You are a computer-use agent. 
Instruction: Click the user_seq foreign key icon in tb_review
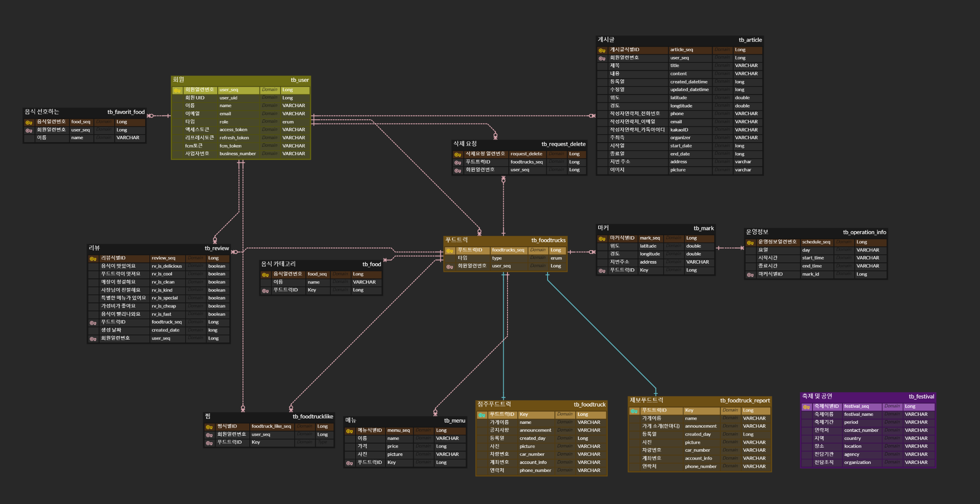coord(93,339)
